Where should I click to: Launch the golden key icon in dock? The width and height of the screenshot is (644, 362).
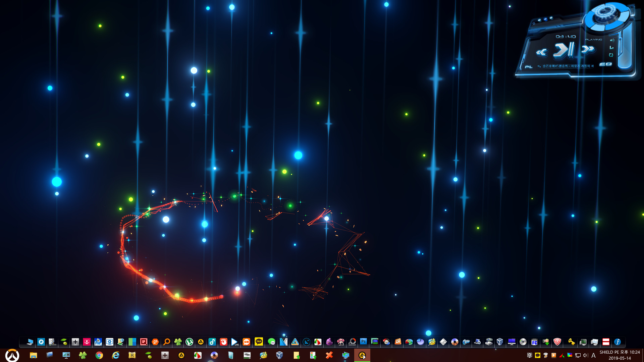[x=571, y=342]
